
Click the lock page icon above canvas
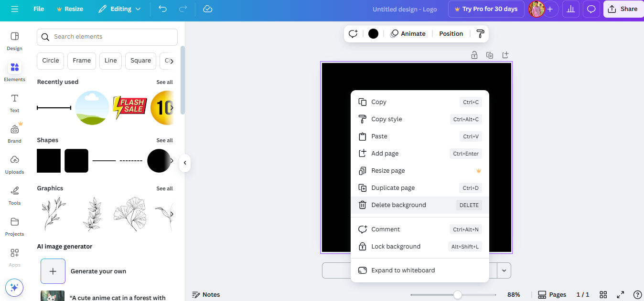474,55
